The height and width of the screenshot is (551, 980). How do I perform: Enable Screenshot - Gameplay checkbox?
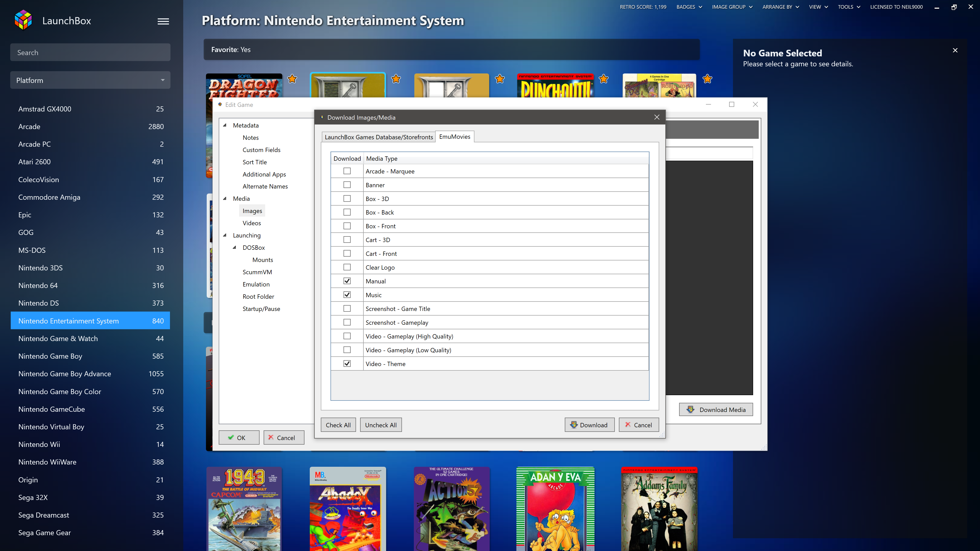click(347, 322)
